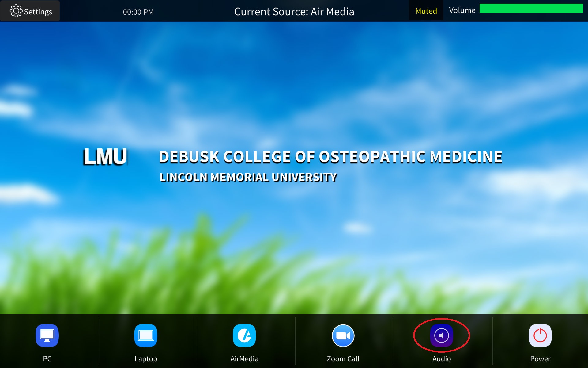Open Settings with the gear button
Image resolution: width=588 pixels, height=368 pixels.
click(30, 11)
